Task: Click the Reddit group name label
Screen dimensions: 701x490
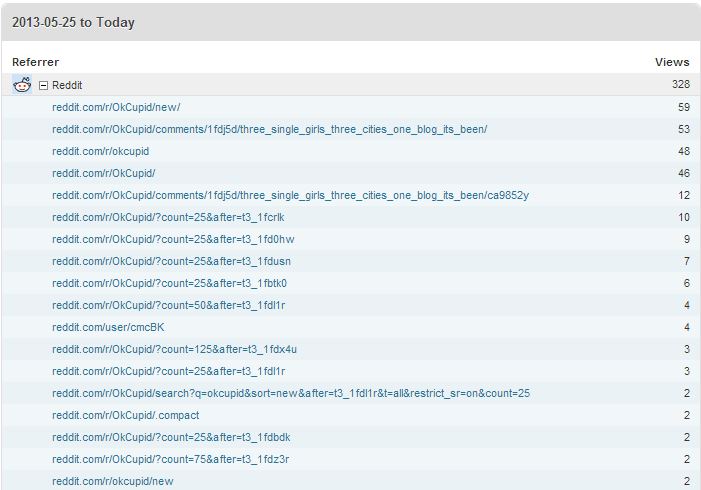Action: (x=67, y=86)
